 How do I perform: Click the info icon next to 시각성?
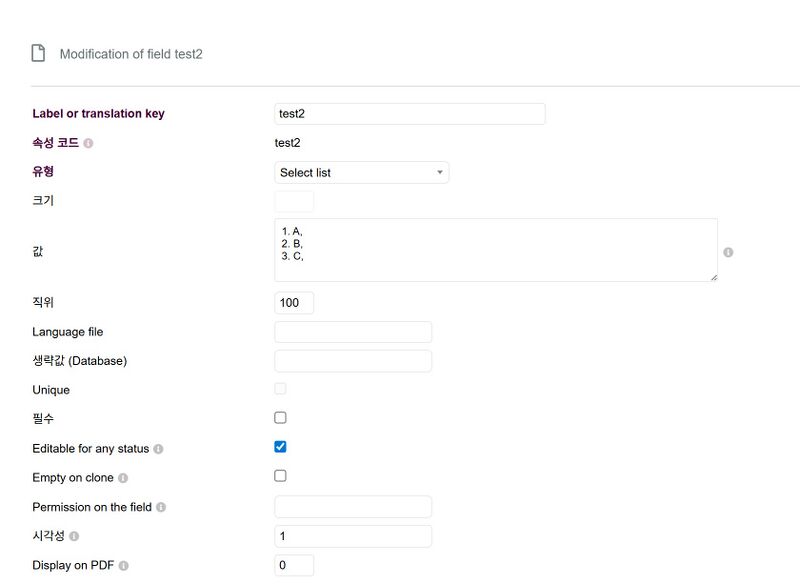tap(74, 536)
